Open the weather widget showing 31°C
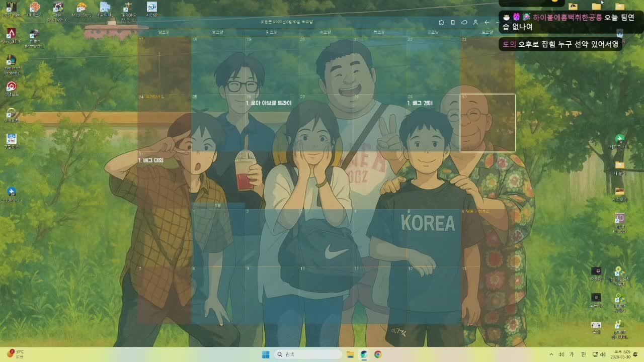 tap(15, 354)
